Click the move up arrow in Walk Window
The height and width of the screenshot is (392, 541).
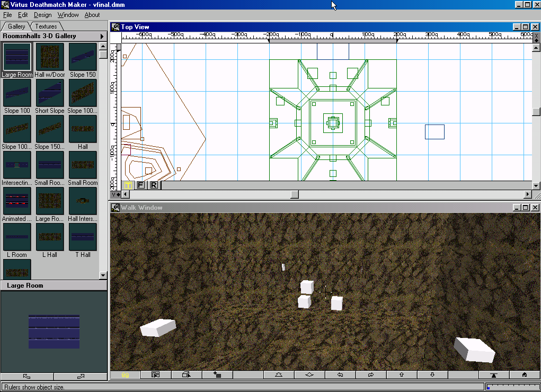pos(402,375)
